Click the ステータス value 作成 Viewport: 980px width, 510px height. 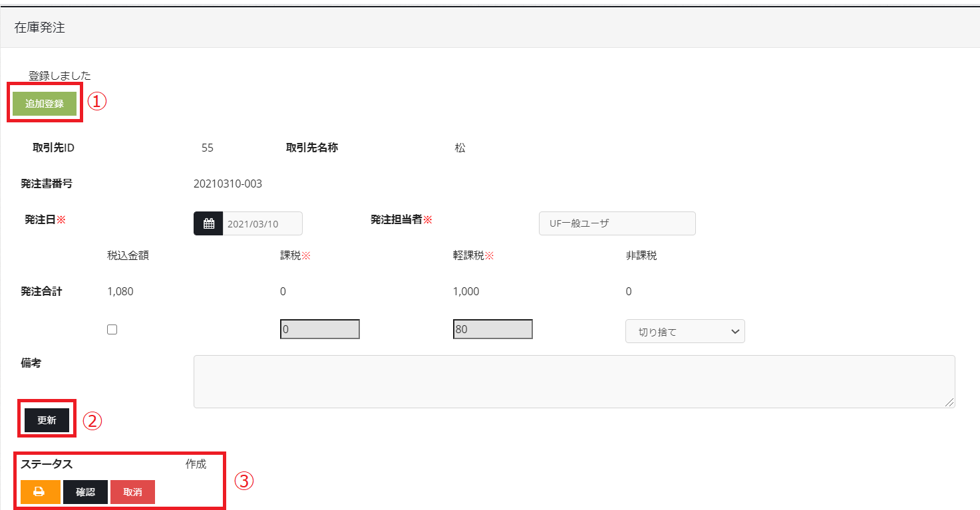196,465
